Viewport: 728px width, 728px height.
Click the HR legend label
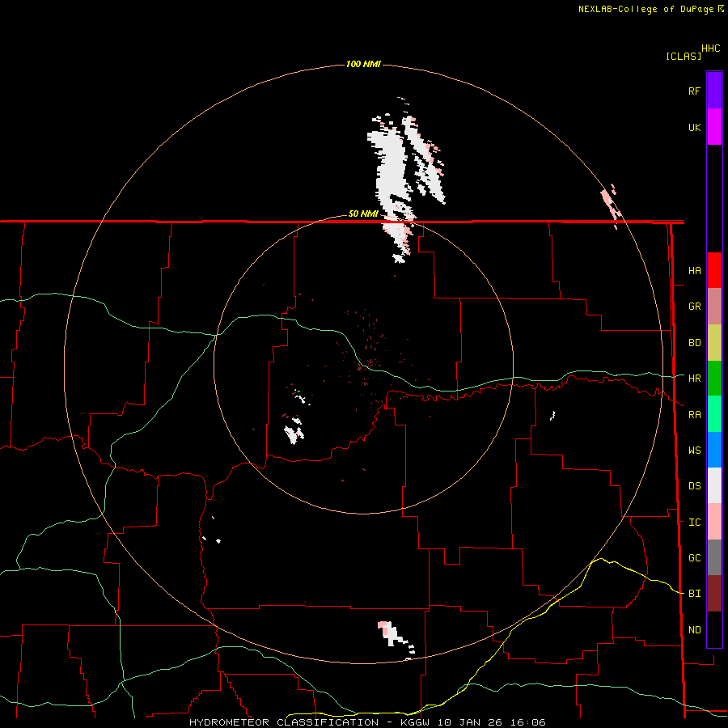click(694, 379)
